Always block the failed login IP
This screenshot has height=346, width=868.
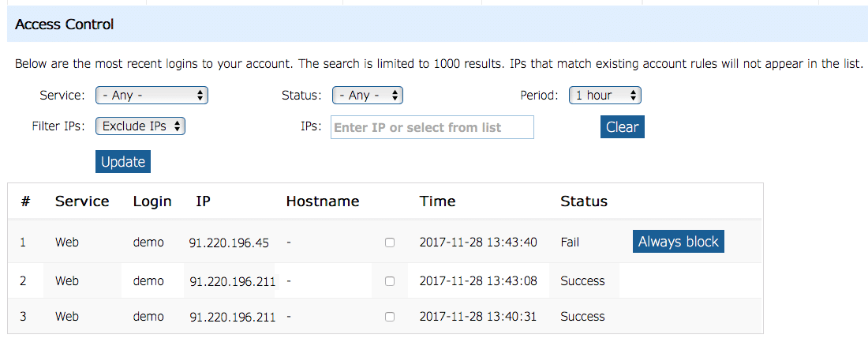pyautogui.click(x=678, y=242)
